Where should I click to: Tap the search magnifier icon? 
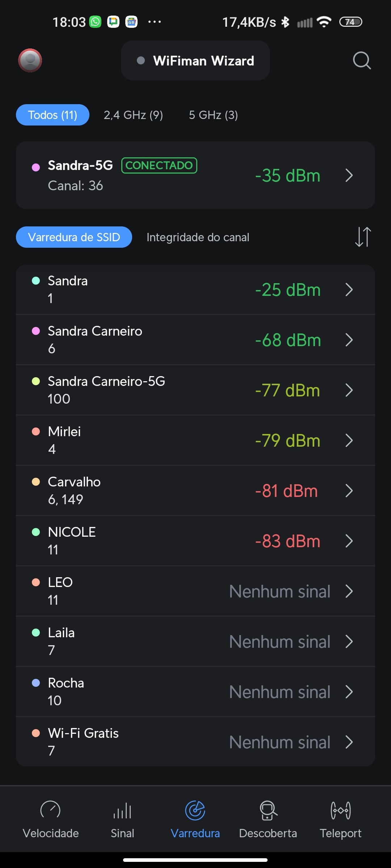pos(362,60)
